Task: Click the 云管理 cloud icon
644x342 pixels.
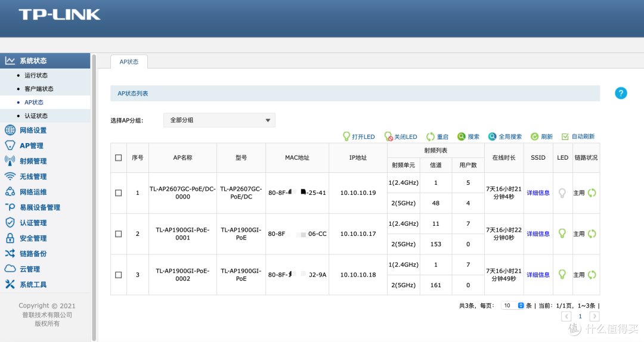Action: click(10, 269)
